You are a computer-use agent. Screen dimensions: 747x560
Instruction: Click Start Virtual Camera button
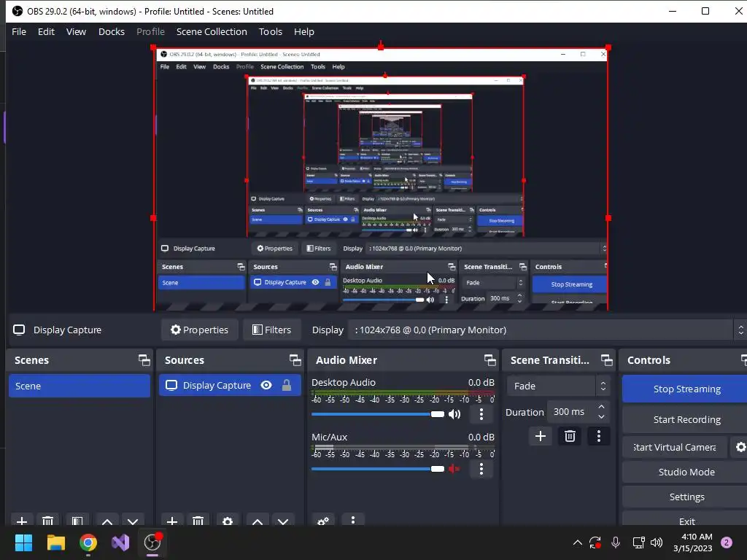[x=675, y=447]
